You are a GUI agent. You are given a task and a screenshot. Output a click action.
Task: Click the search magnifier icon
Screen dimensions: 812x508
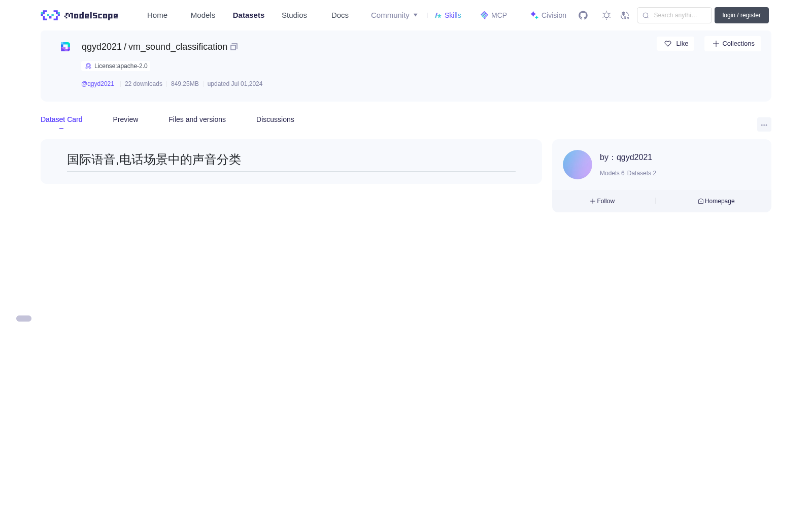pyautogui.click(x=646, y=15)
